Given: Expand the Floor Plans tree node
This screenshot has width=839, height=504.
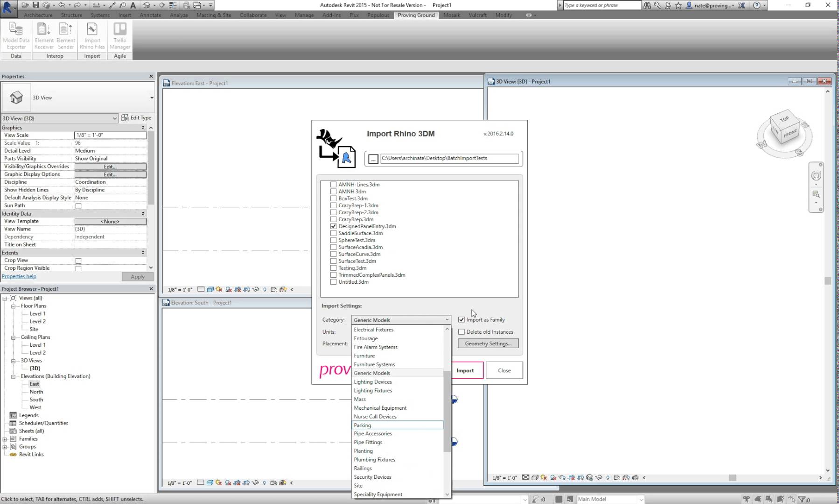Looking at the screenshot, I should 14,306.
